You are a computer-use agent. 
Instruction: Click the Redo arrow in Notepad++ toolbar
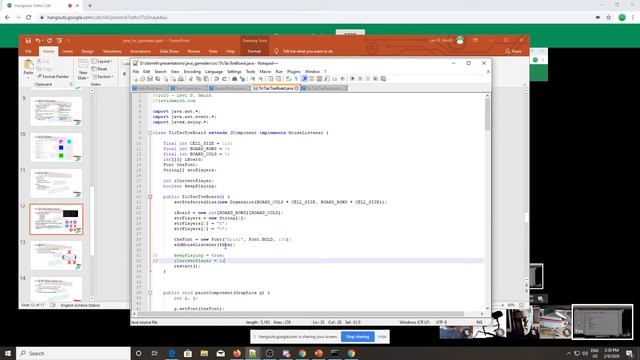coord(224,79)
